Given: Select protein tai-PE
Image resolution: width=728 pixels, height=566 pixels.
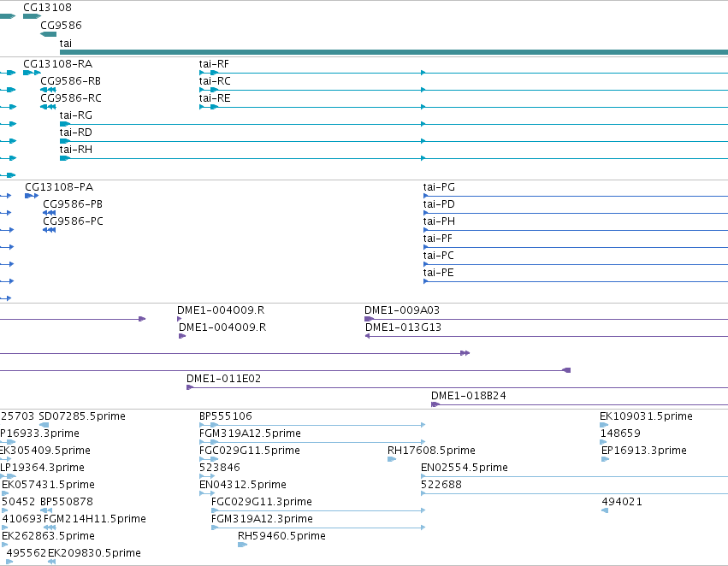Looking at the screenshot, I should click(x=438, y=273).
